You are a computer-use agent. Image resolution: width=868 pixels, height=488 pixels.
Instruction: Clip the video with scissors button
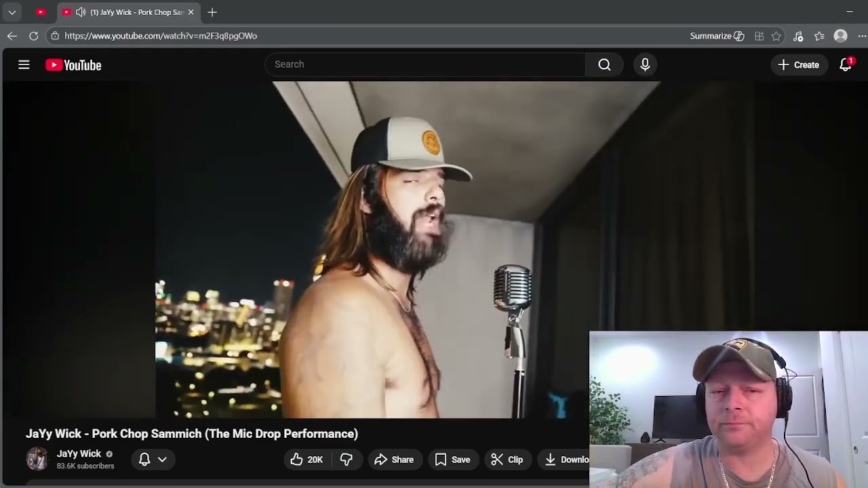tap(507, 460)
